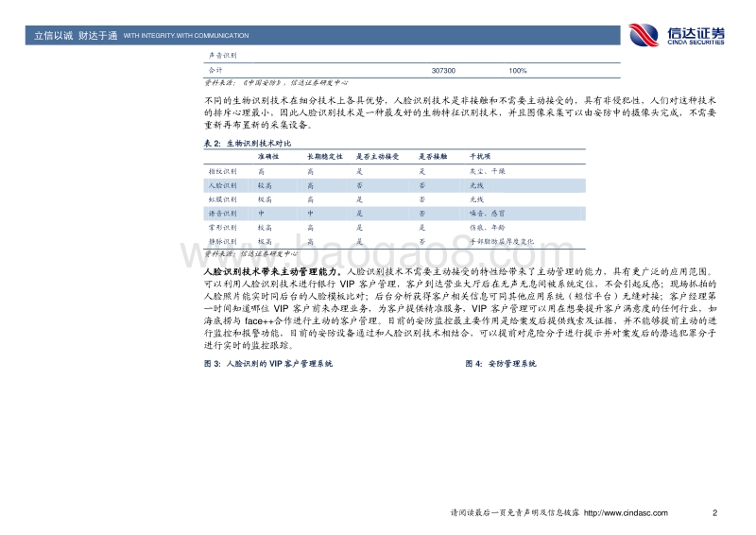Image resolution: width=756 pixels, height=535 pixels.
Task: Click the table title 表 2: 生物识别技术对比
Action: point(248,144)
